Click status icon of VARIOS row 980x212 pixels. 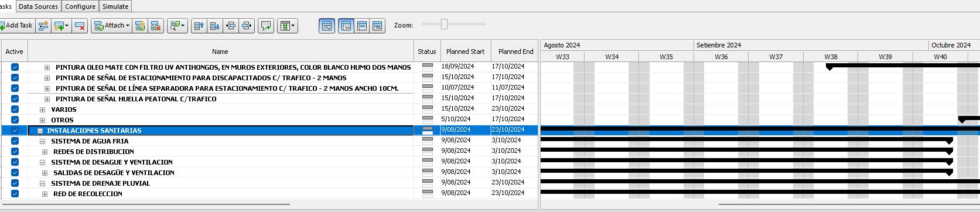428,110
